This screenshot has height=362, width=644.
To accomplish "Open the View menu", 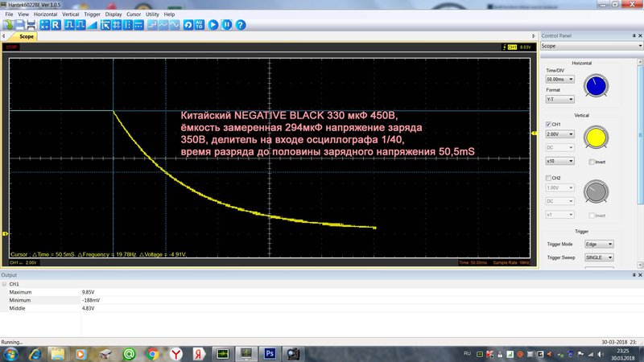I will click(23, 14).
